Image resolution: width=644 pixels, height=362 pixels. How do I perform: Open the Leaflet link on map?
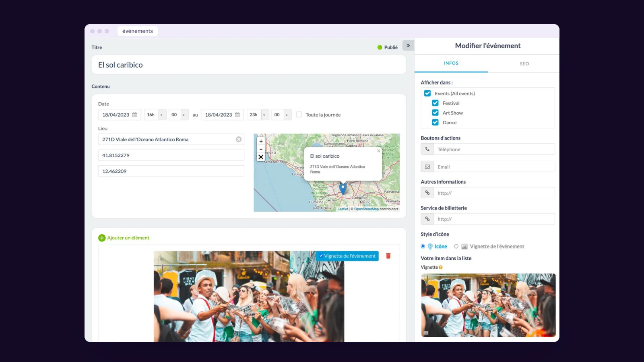343,209
